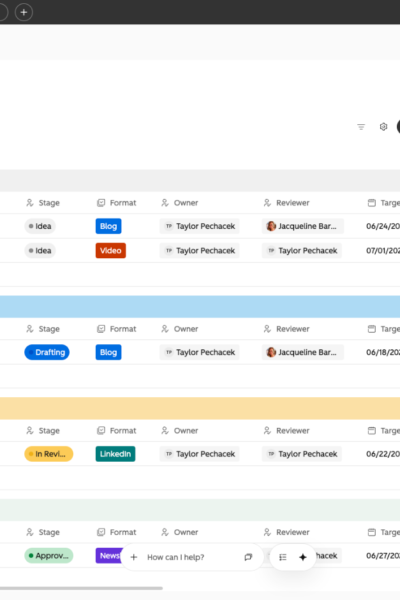This screenshot has height=600, width=400.
Task: Click the plus icon in the help bar
Action: (134, 557)
